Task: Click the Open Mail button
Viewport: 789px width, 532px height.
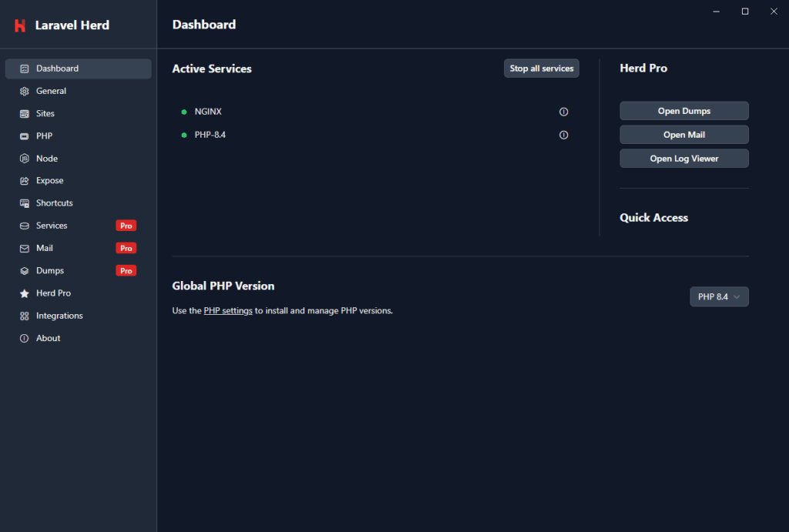Action: click(684, 135)
